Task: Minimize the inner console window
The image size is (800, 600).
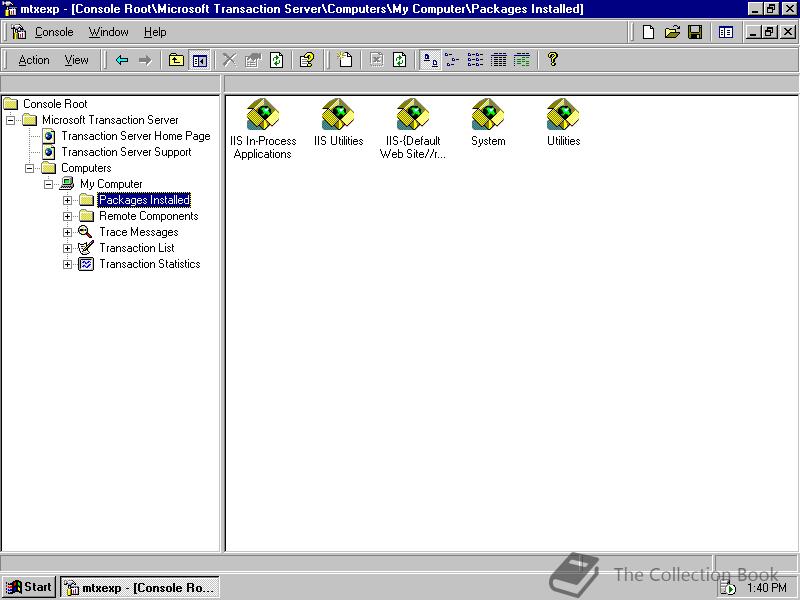Action: (754, 32)
